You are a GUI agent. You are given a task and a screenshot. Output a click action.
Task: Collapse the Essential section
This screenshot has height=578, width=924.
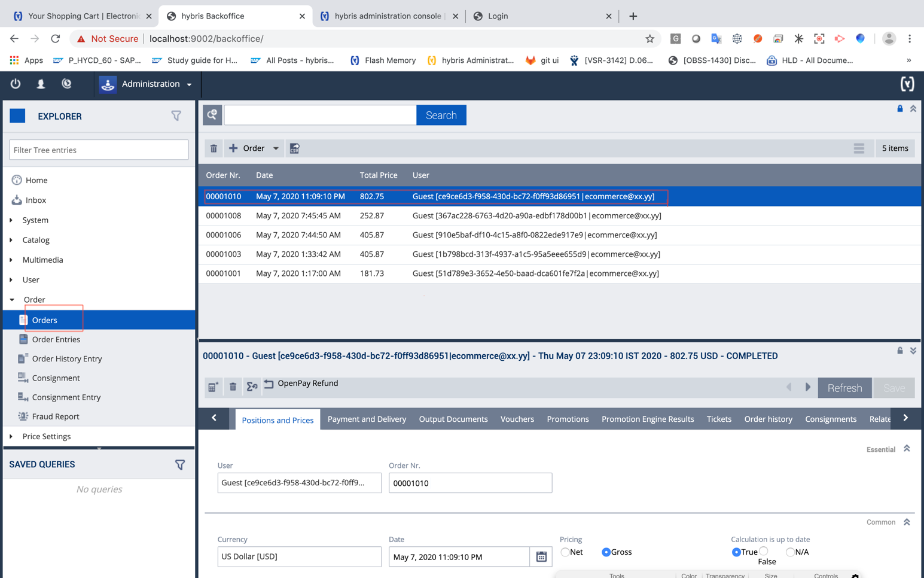pyautogui.click(x=907, y=449)
